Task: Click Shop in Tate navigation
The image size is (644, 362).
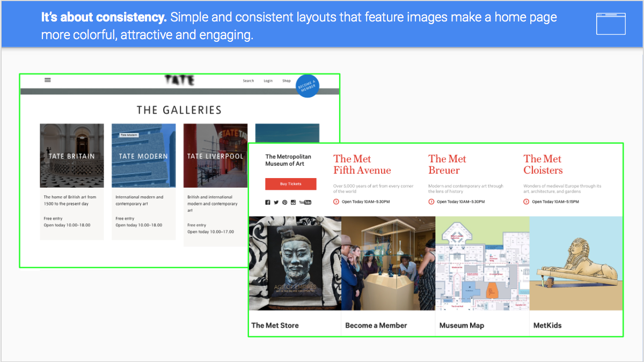Action: point(287,81)
